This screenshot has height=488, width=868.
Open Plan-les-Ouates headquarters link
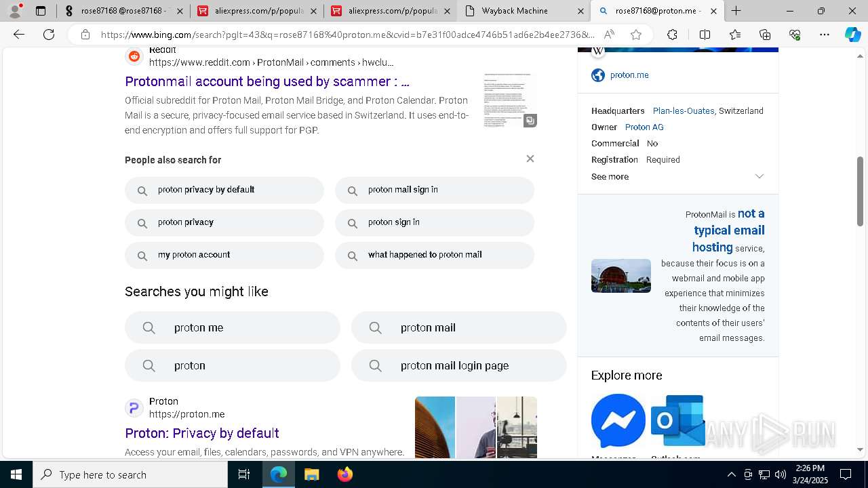point(684,111)
